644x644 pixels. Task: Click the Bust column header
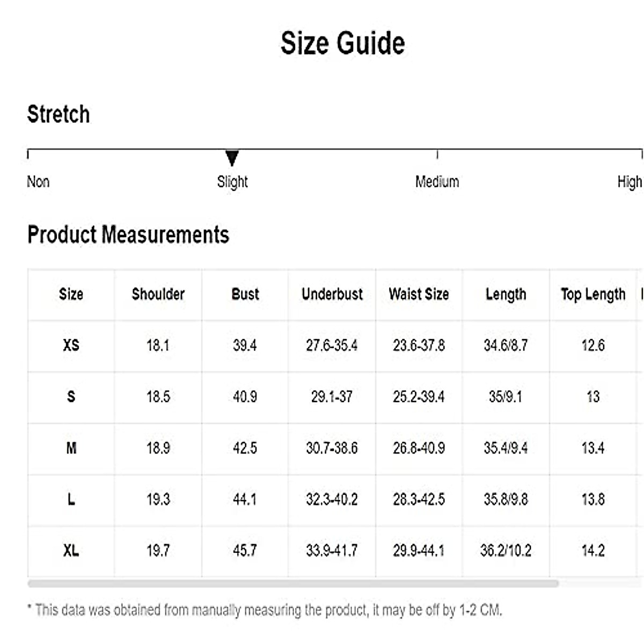(245, 294)
